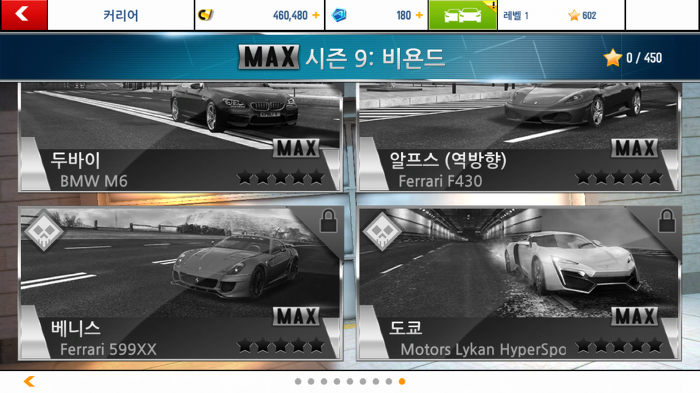Viewport: 700px width, 393px height.
Task: Click the credits coin icon
Action: click(206, 15)
